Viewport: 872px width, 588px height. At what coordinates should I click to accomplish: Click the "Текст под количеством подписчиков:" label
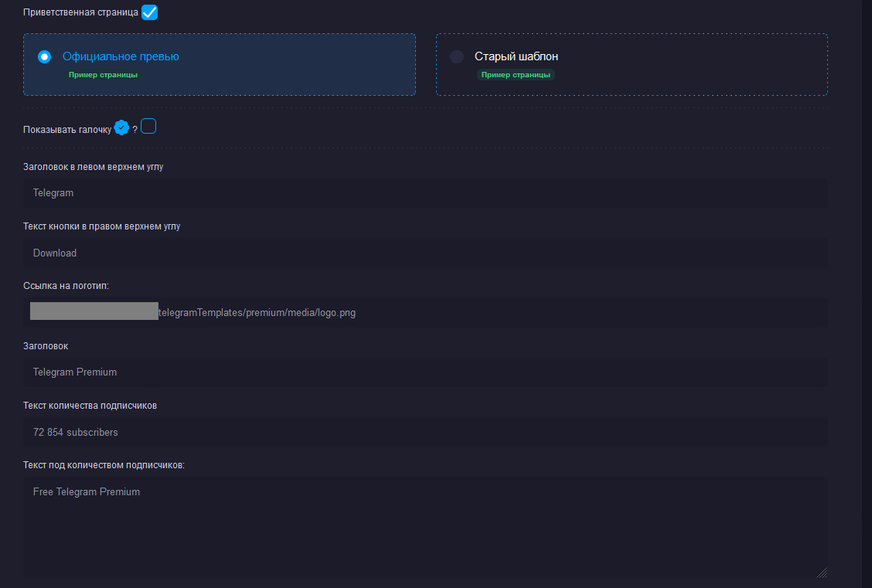click(104, 465)
